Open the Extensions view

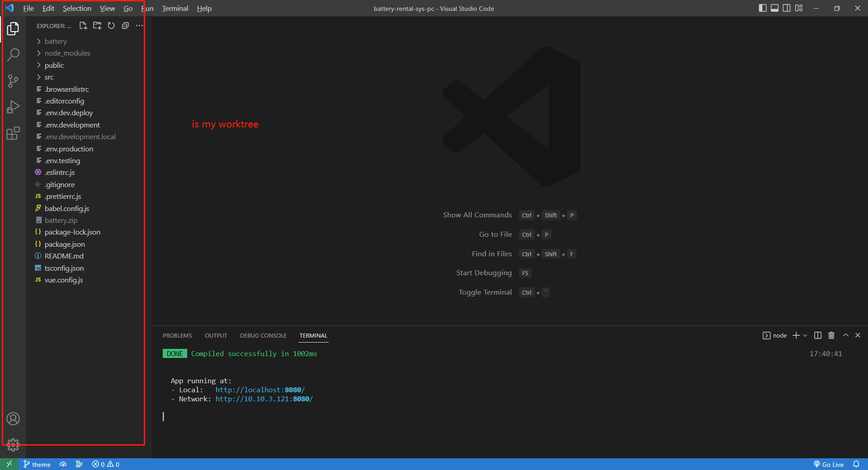tap(13, 133)
